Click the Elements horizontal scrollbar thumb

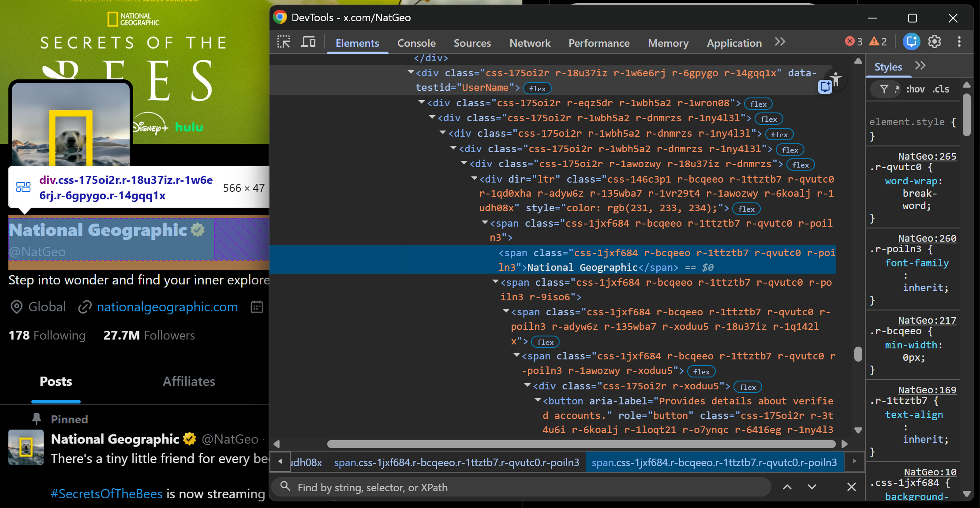tap(581, 444)
